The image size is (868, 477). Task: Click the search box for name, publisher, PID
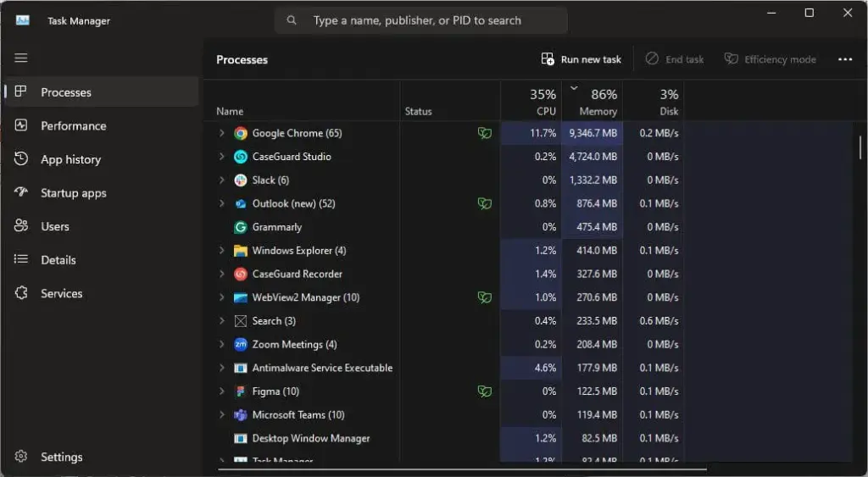[420, 20]
